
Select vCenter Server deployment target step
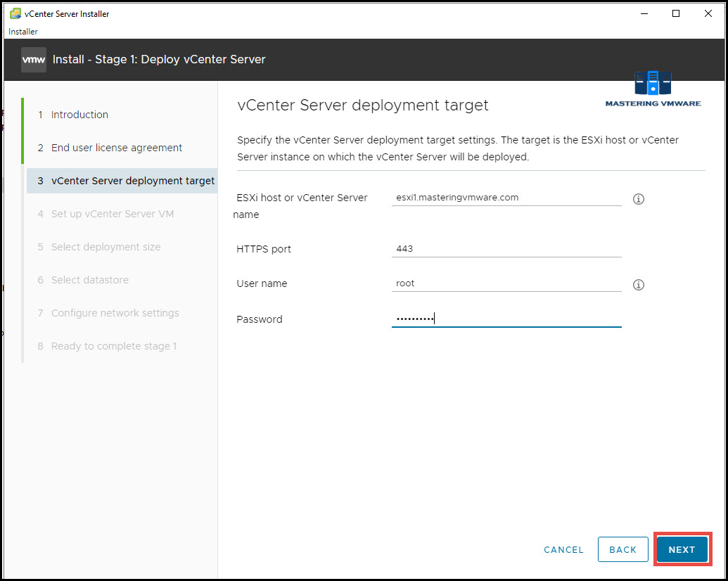tap(122, 181)
